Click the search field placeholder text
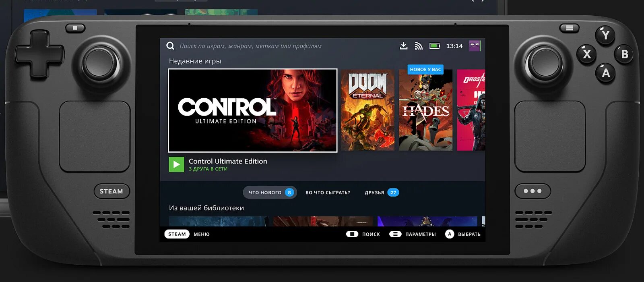 (250, 46)
